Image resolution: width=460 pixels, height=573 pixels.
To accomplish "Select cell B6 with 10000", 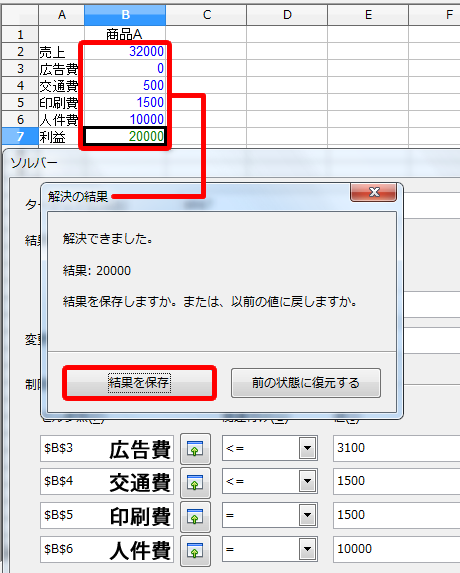I will (x=125, y=119).
